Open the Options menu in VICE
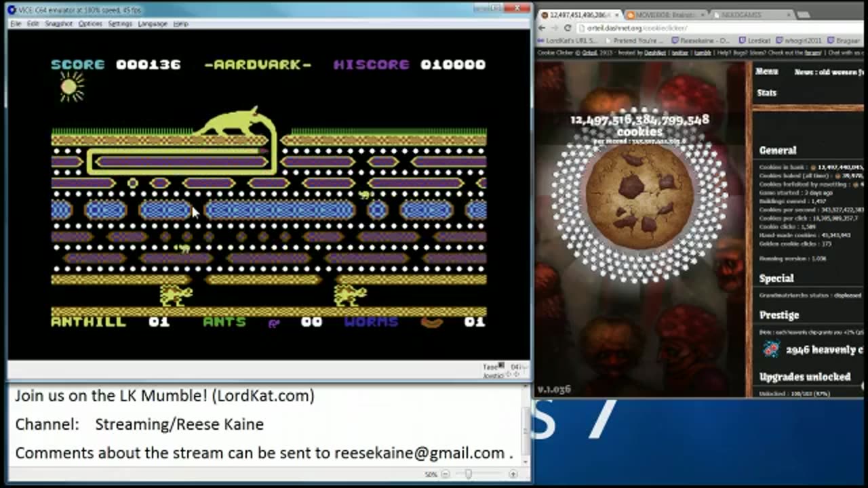Screen dimensions: 868x488 tap(90, 24)
